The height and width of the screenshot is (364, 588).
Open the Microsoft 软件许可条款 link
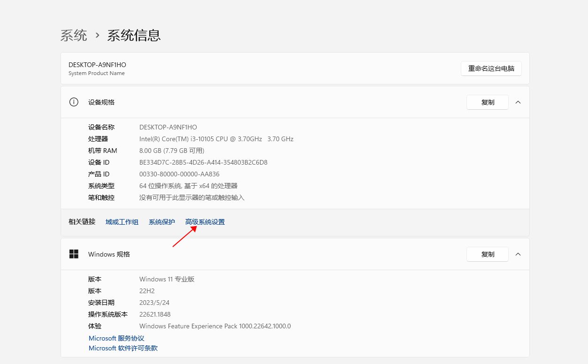point(123,348)
